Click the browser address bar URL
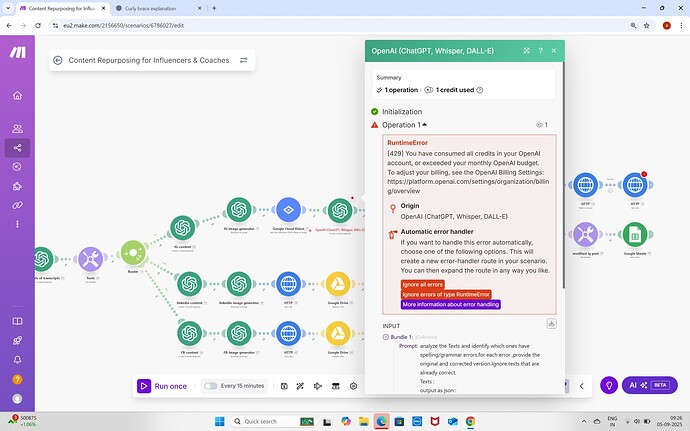690x431 pixels. point(124,26)
